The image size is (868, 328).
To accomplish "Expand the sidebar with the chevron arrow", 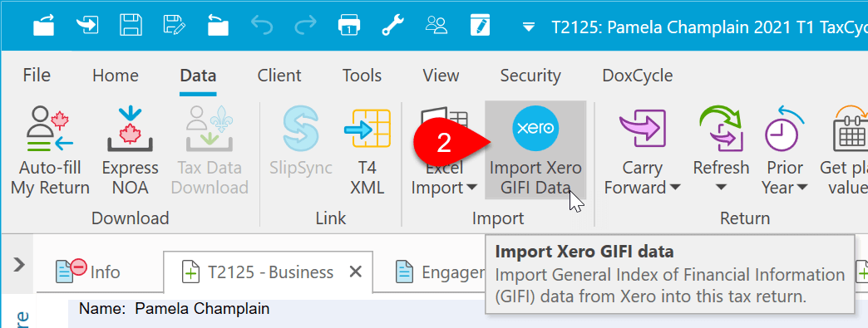I will pos(19,264).
